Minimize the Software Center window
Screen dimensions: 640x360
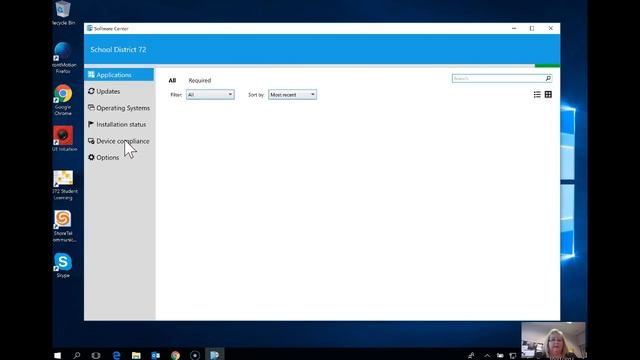point(514,28)
